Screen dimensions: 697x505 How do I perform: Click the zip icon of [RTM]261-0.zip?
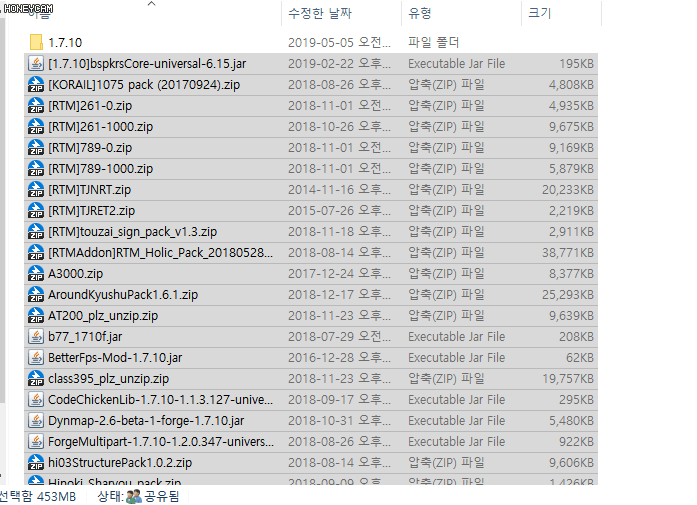pyautogui.click(x=36, y=105)
